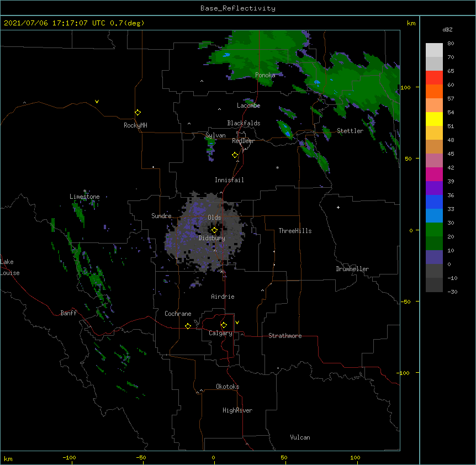
Task: Click the Cochrane label
Action: click(x=178, y=314)
